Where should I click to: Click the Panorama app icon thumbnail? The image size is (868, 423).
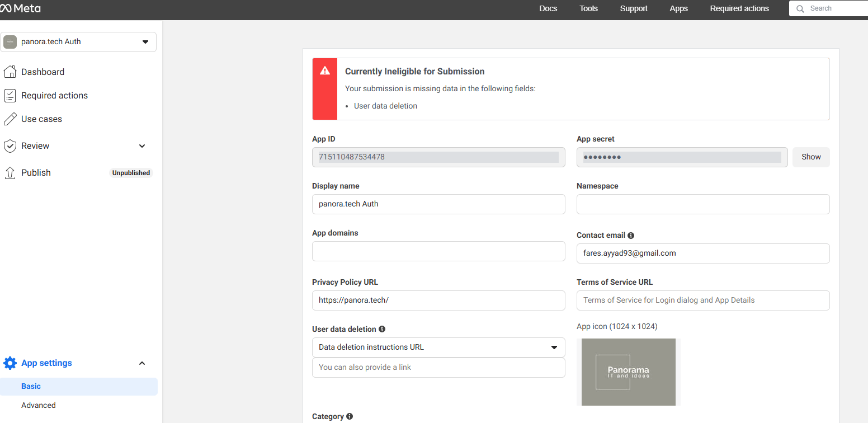pos(629,372)
